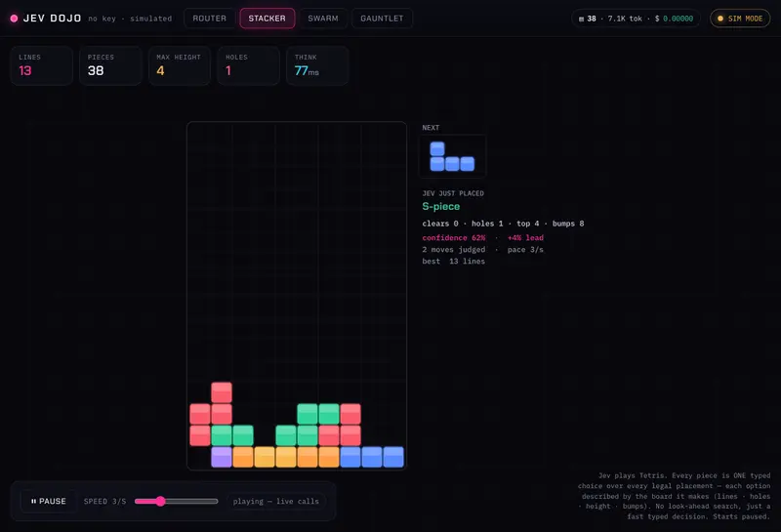Image resolution: width=781 pixels, height=532 pixels.
Task: Open the SWARM tab
Action: pos(323,19)
